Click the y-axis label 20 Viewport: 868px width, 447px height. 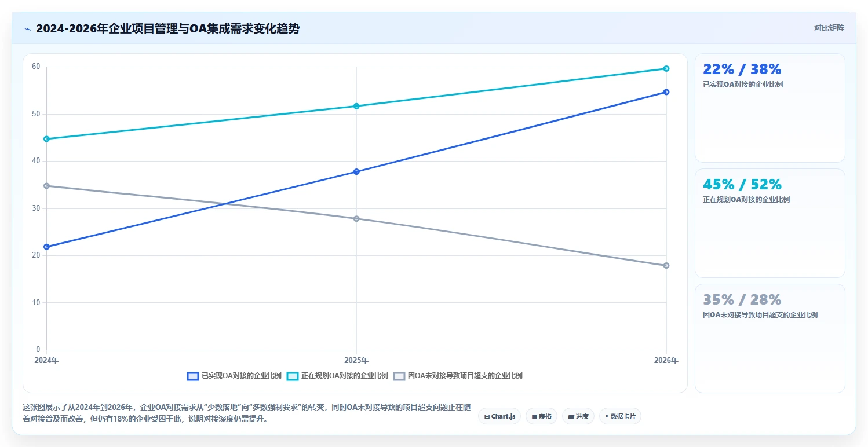(x=36, y=255)
